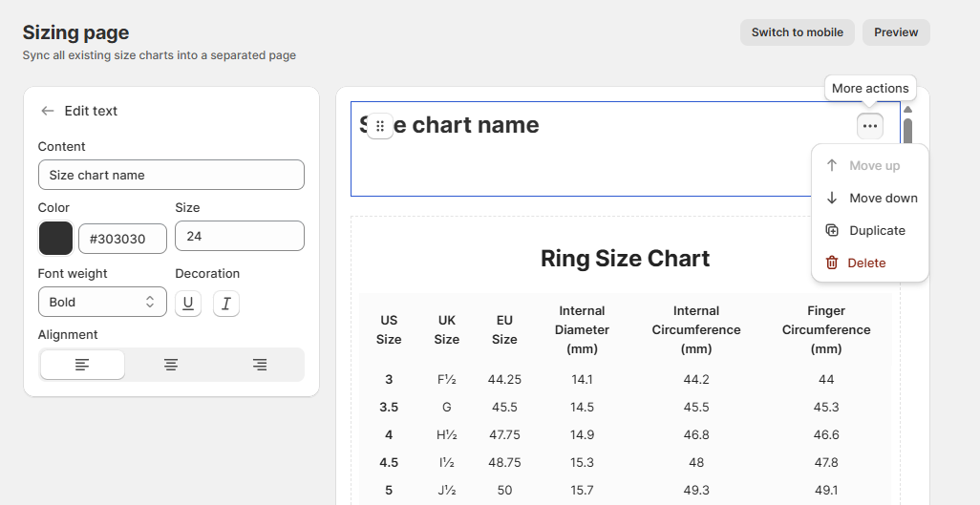980x505 pixels.
Task: Click the Ring Size Chart heading
Action: coord(625,259)
